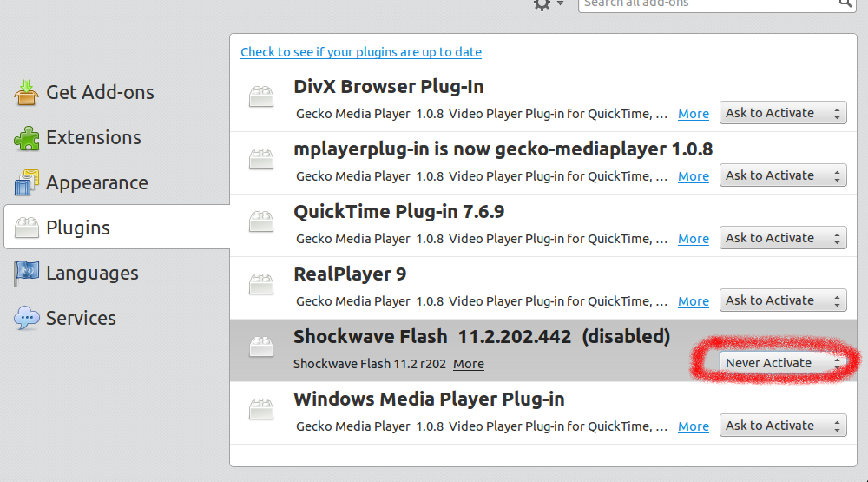Open the Get Add-ons section

[99, 92]
